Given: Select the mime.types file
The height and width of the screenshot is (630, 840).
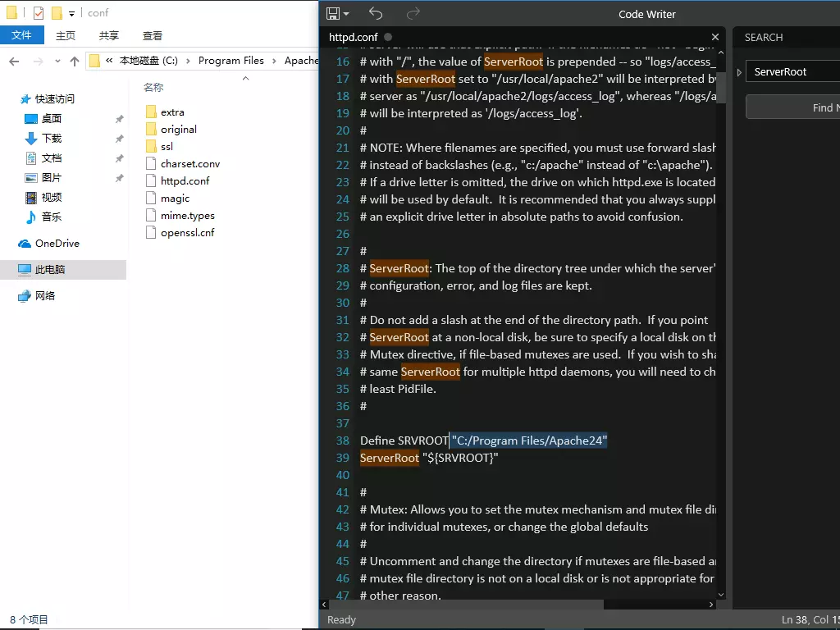Looking at the screenshot, I should click(188, 216).
